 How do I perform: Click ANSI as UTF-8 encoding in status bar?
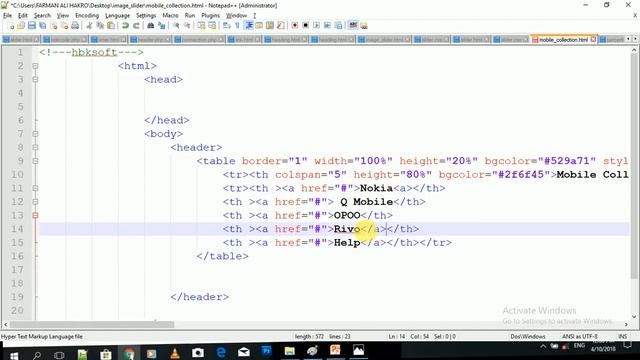pyautogui.click(x=580, y=336)
